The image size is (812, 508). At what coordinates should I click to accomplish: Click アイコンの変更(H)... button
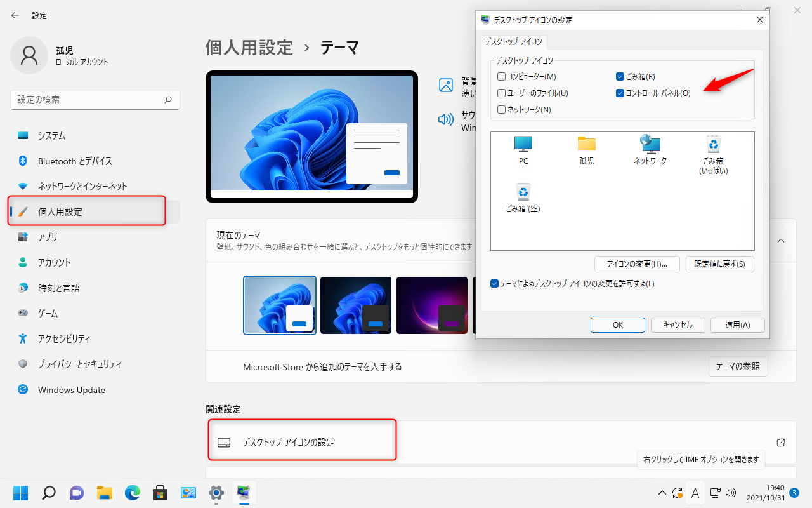637,264
